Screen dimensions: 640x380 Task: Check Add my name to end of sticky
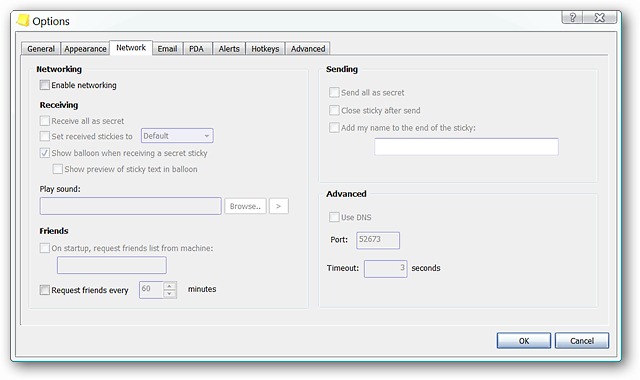pos(334,127)
